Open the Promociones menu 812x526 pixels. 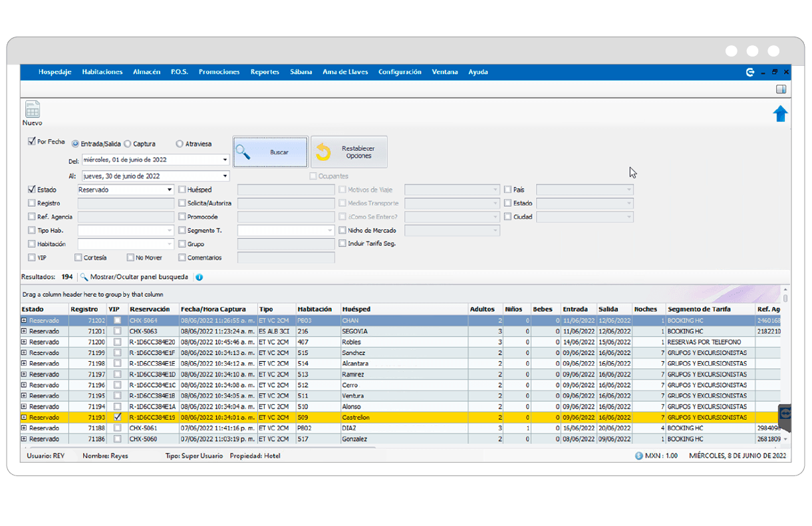[219, 72]
